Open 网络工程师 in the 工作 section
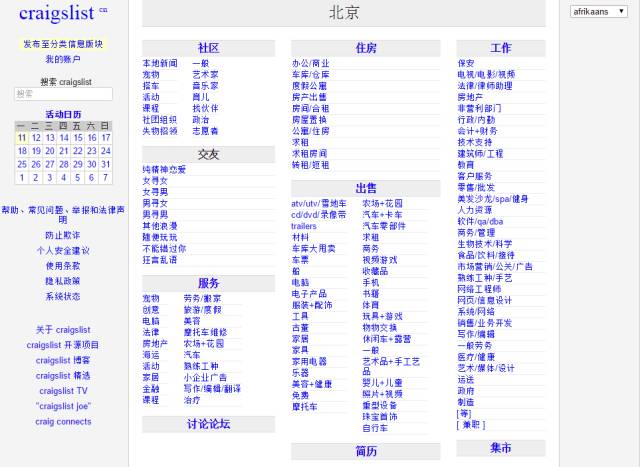Viewport: 640px width, 467px height. coord(479,289)
